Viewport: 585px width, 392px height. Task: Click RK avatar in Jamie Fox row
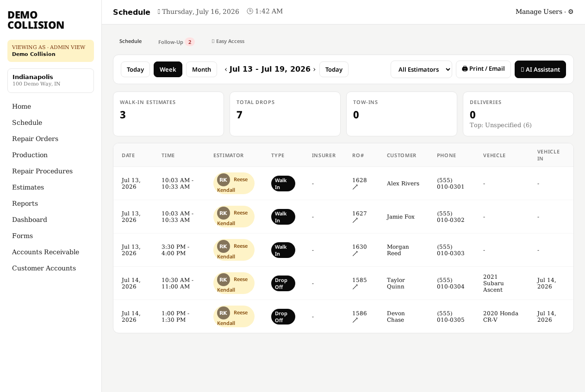pos(224,213)
